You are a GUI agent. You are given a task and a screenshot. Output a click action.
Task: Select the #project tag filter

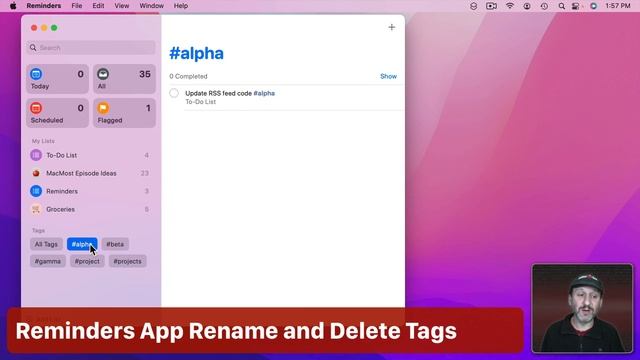click(x=87, y=261)
